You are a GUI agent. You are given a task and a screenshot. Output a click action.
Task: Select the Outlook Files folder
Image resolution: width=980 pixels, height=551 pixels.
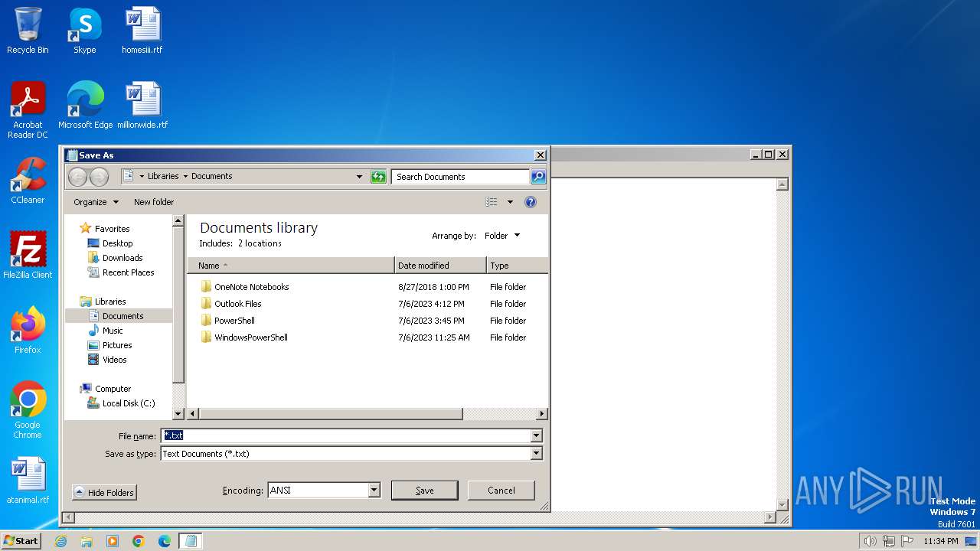click(231, 304)
